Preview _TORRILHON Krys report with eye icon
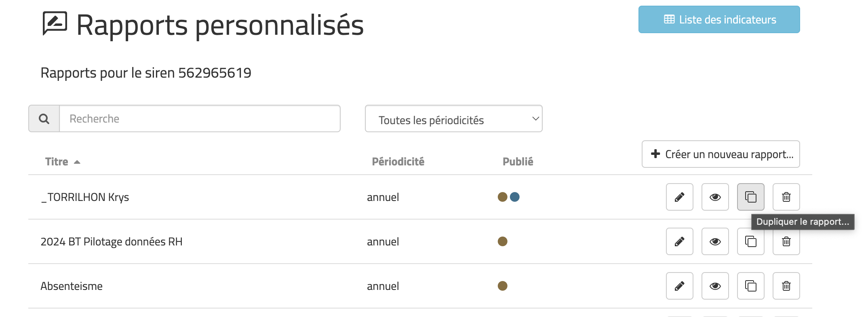This screenshot has height=317, width=868. point(715,197)
